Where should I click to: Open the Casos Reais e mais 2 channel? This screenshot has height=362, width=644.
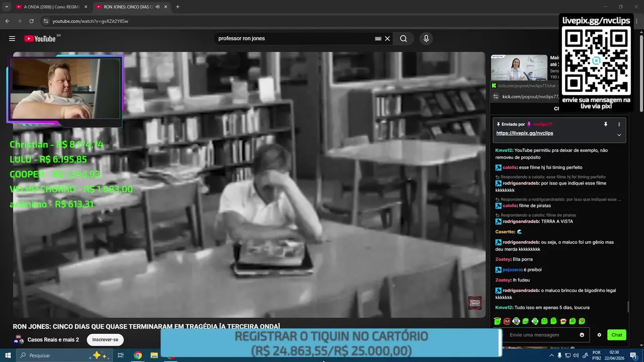point(53,340)
